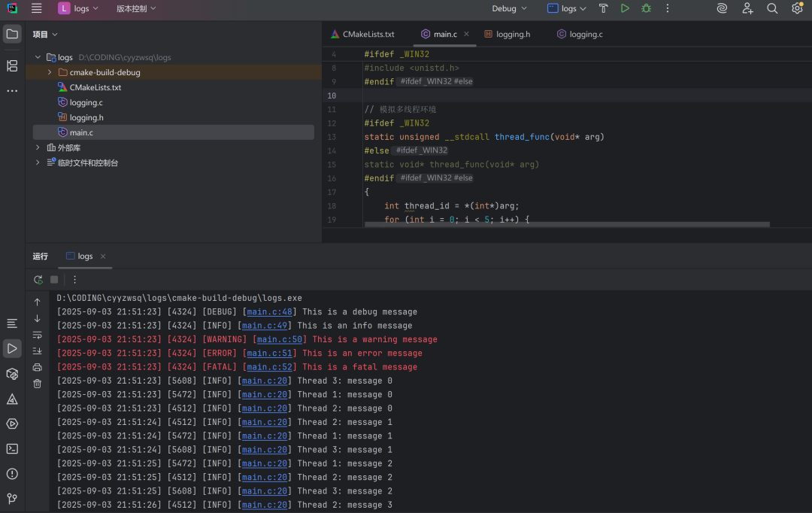Viewport: 812px width, 513px height.
Task: Follow the main.c:52 fatal link
Action: (x=269, y=367)
